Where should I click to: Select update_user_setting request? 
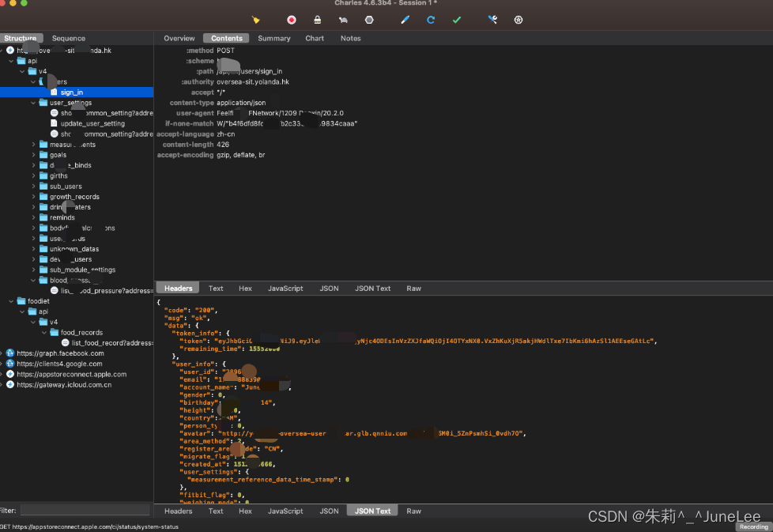click(92, 123)
